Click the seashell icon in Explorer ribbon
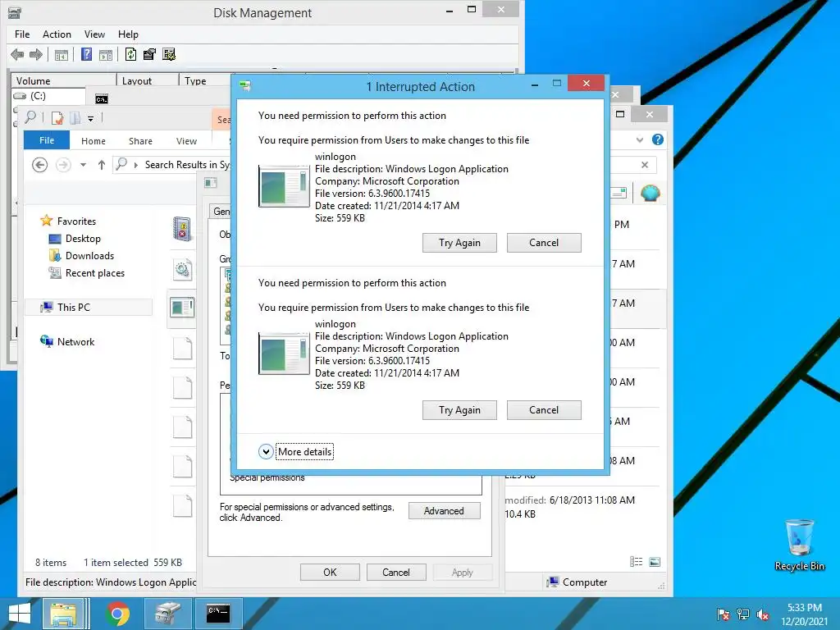Image resolution: width=840 pixels, height=630 pixels. click(x=650, y=193)
